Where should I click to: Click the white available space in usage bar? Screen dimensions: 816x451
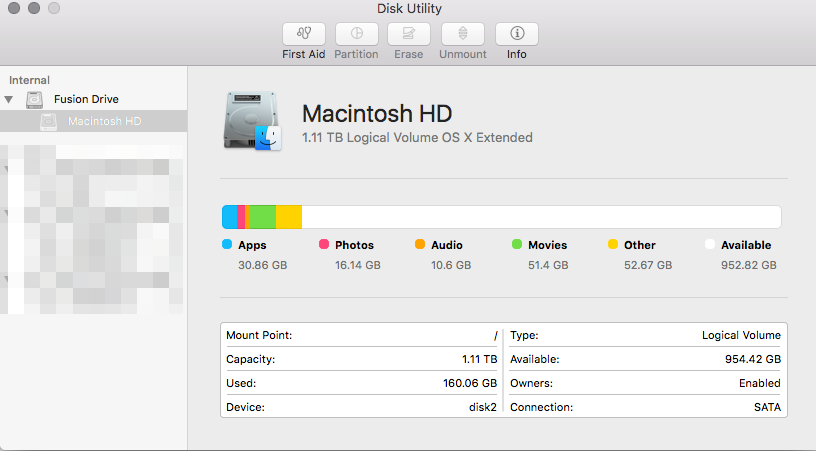coord(541,217)
